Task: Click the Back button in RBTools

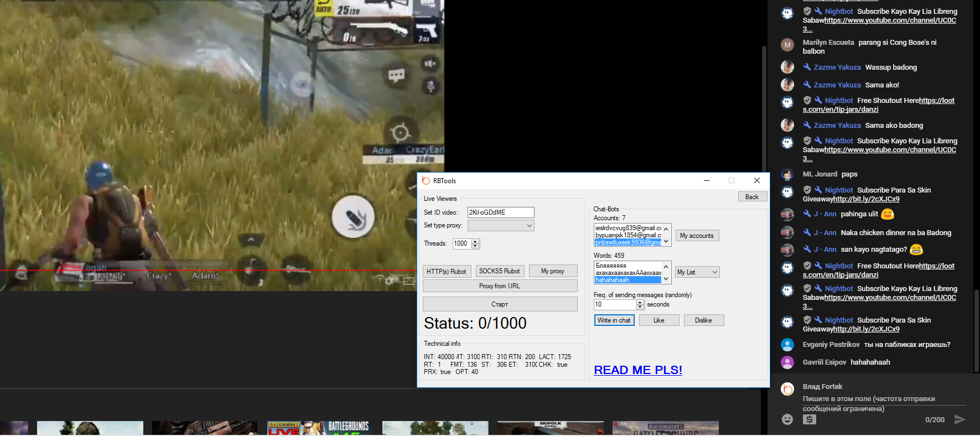Action: click(x=751, y=197)
